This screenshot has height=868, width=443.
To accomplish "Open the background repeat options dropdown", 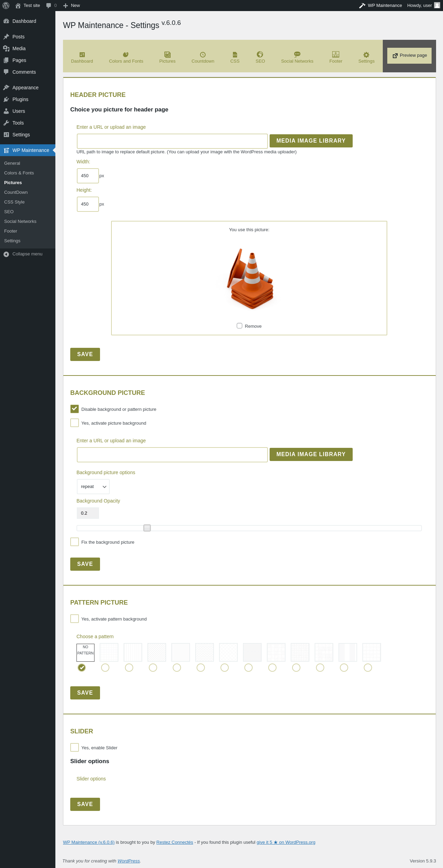I will 93,487.
